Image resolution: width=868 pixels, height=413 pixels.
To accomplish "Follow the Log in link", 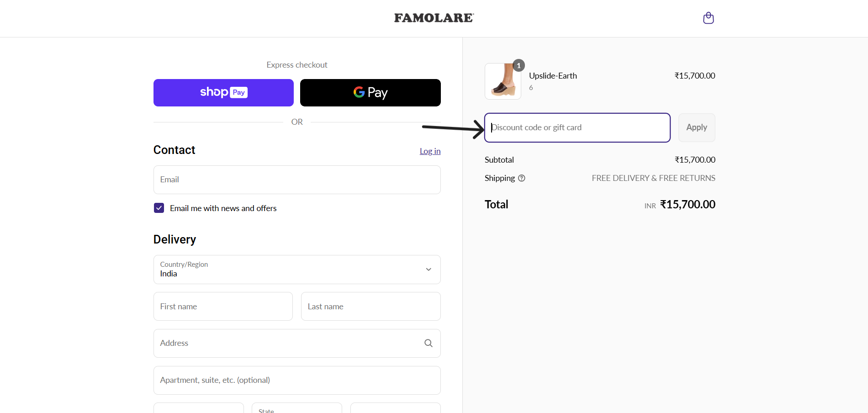I will point(430,151).
